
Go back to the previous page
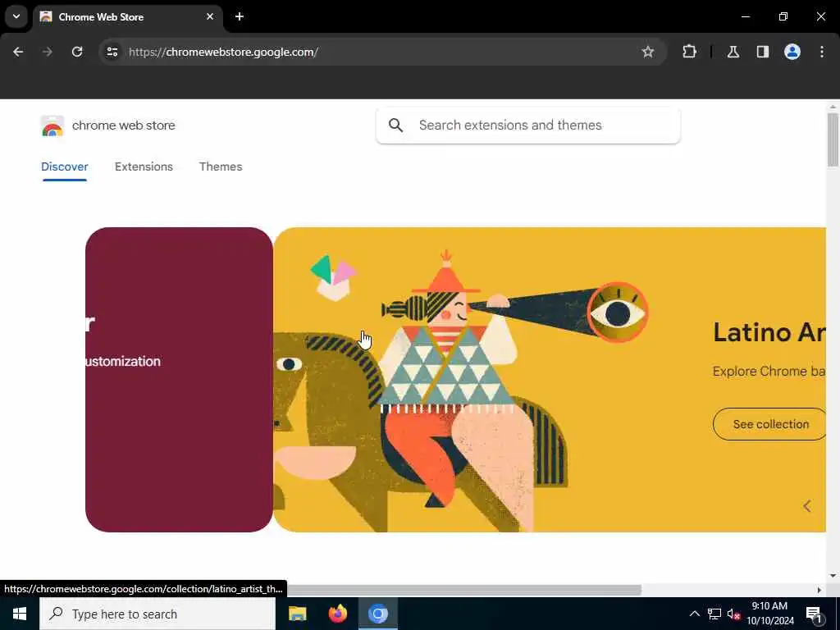tap(18, 52)
